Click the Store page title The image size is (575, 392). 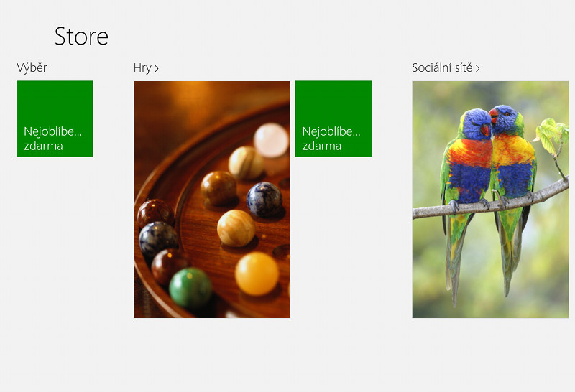coord(81,37)
